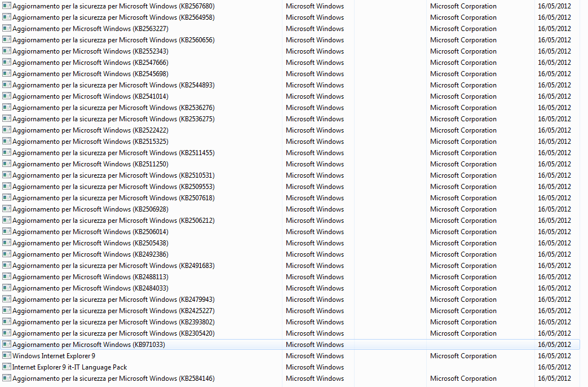Select Aggiornamento per Microsoft Windows (KB971033) text

pyautogui.click(x=89, y=345)
